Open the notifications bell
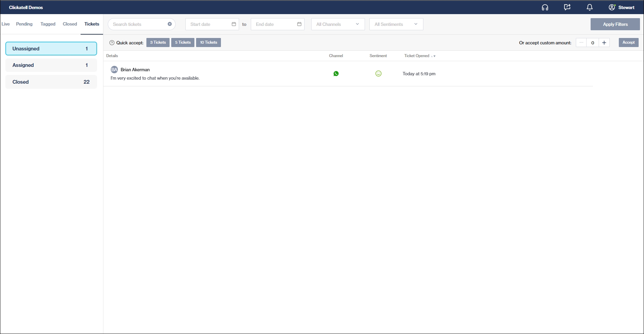644x334 pixels. click(589, 7)
